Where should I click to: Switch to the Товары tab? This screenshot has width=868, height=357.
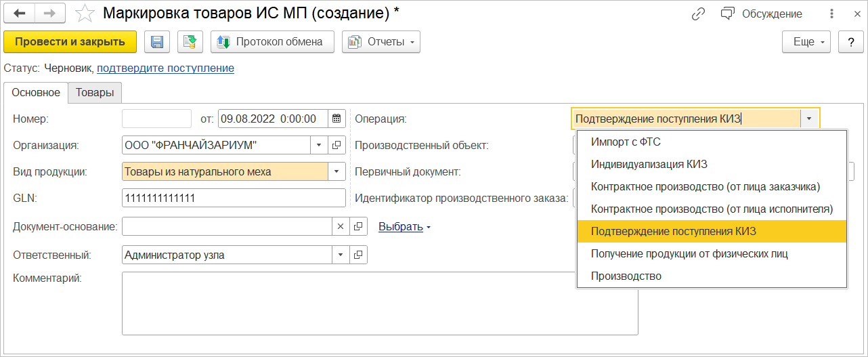[95, 93]
